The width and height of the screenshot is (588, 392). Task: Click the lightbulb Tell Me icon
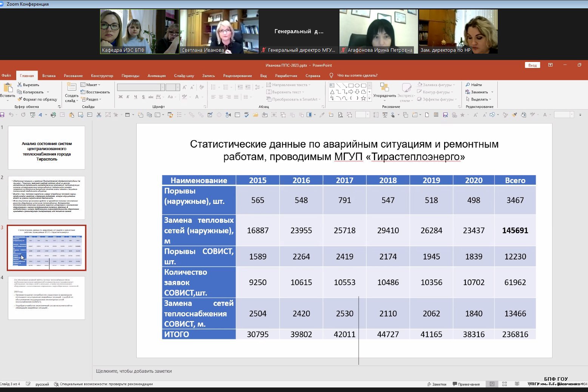tap(332, 76)
